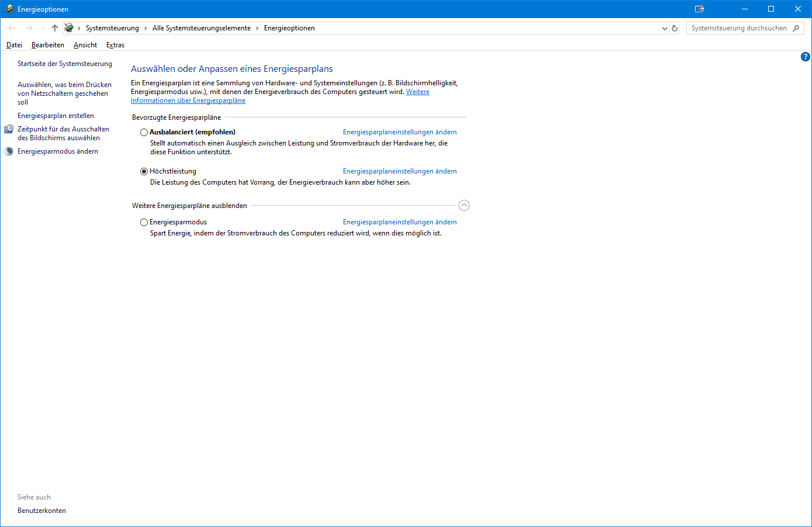The width and height of the screenshot is (812, 527).
Task: Click the clock icon beside Zeitpunkt für das Ausschalten
Action: [8, 129]
